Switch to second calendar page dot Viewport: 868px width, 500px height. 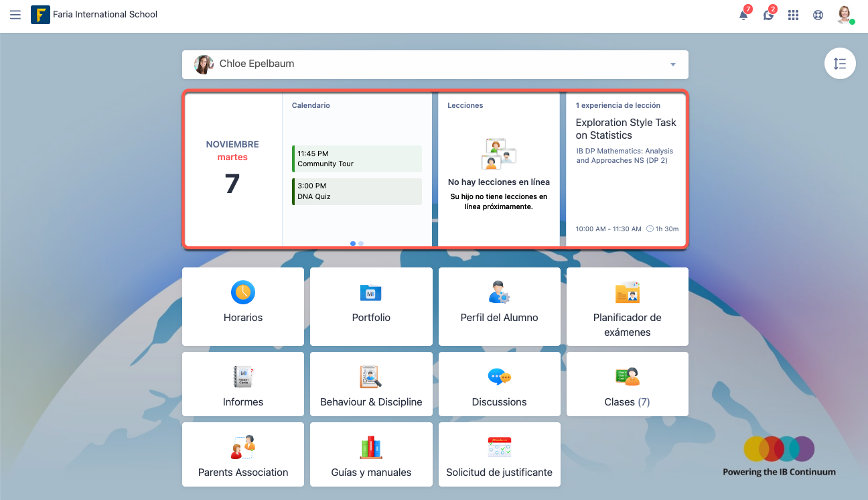[361, 244]
